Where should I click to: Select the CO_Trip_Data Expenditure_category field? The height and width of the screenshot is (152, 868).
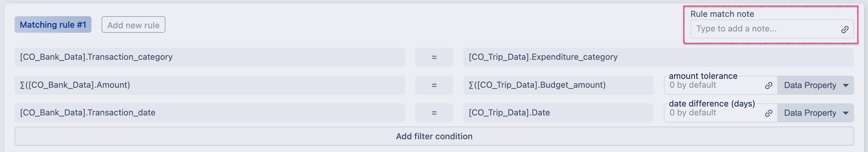pyautogui.click(x=658, y=57)
